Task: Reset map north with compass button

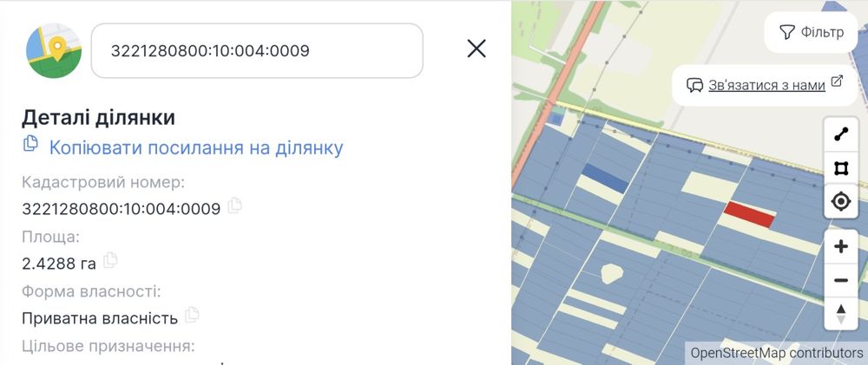Action: click(x=840, y=313)
